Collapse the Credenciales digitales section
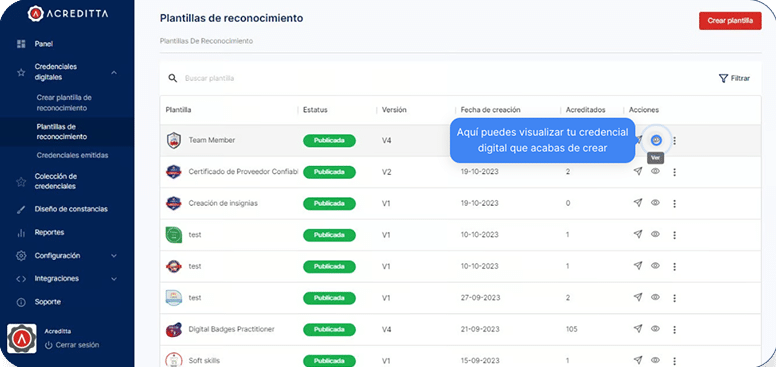The width and height of the screenshot is (776, 367). [x=114, y=73]
